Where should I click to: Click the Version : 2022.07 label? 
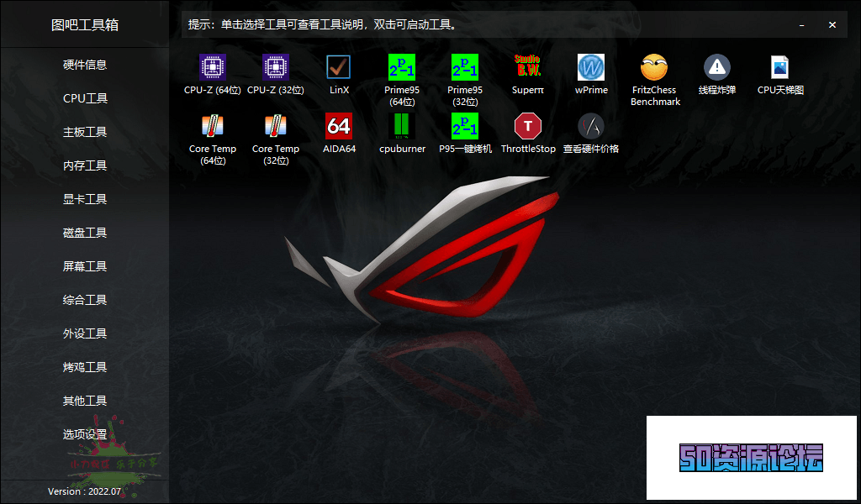coord(85,491)
